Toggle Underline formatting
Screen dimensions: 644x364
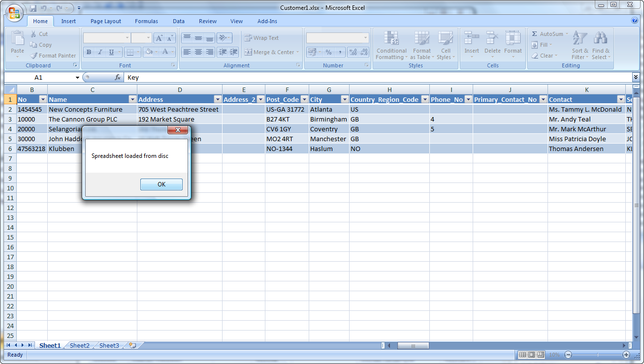112,52
